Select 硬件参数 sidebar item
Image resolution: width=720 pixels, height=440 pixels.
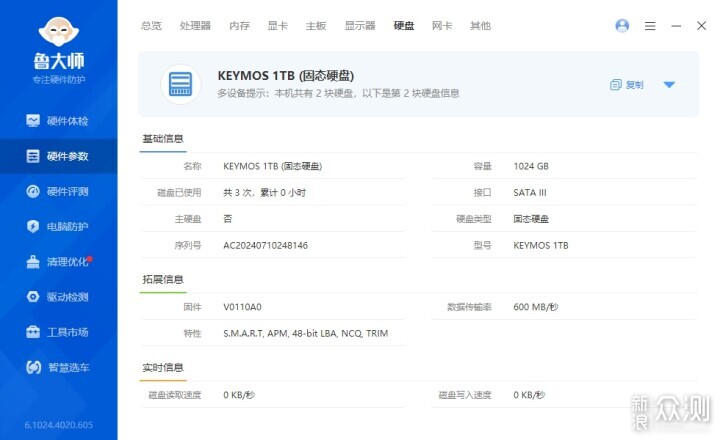coord(58,156)
